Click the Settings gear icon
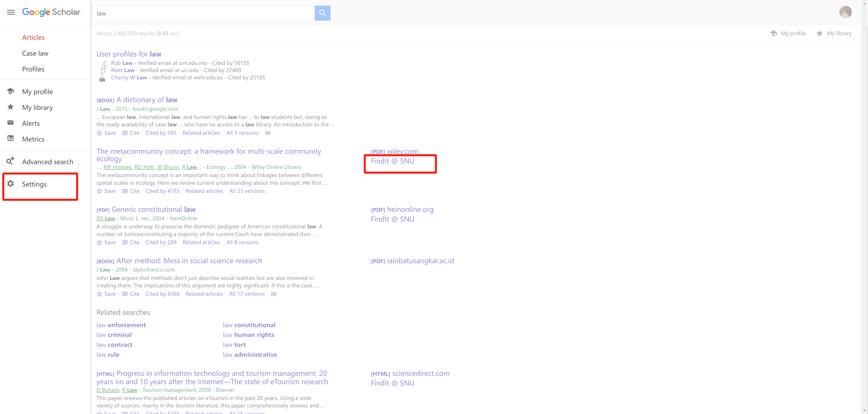This screenshot has height=414, width=868. [10, 183]
